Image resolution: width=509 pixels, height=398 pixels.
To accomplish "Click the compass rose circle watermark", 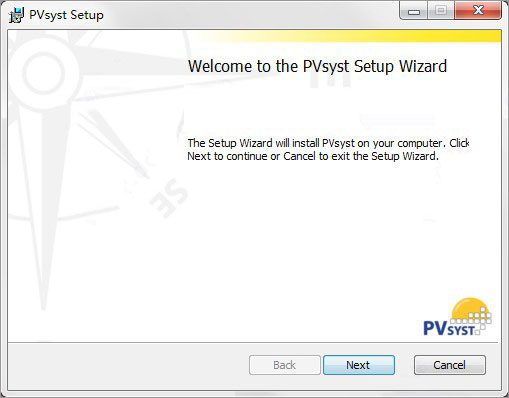I will tap(43, 71).
